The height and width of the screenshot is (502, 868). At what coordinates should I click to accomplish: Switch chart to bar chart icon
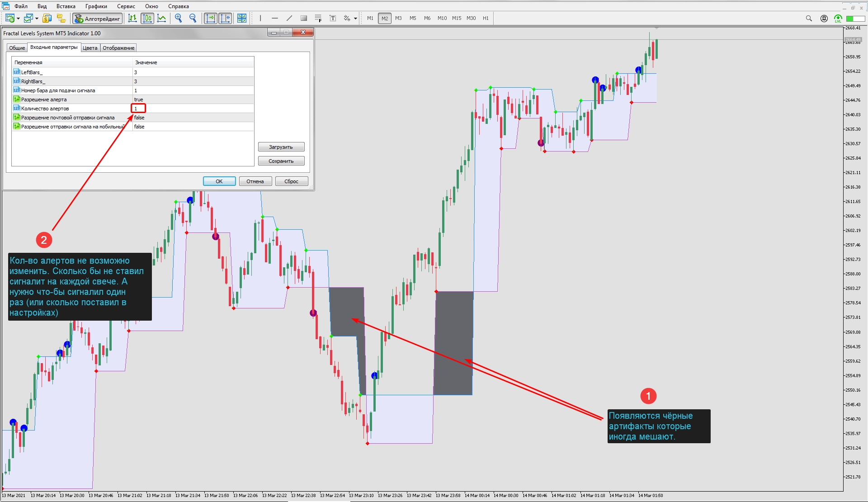pyautogui.click(x=132, y=19)
